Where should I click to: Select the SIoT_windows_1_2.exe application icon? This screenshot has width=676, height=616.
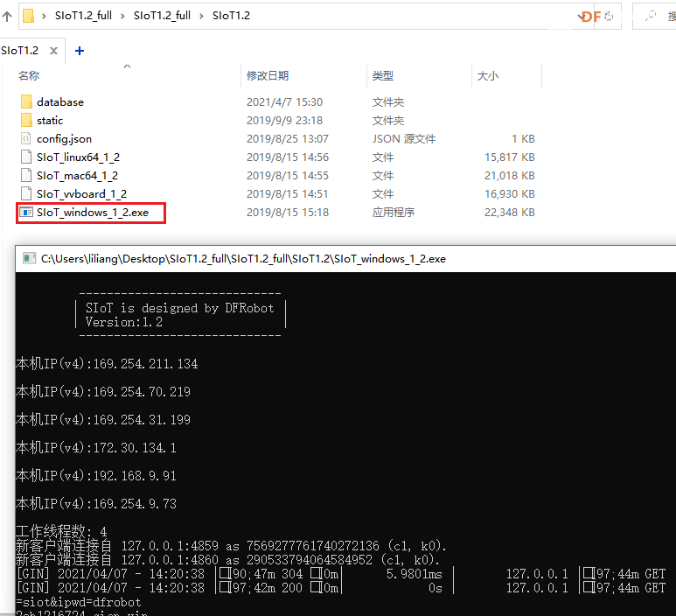pyautogui.click(x=26, y=213)
